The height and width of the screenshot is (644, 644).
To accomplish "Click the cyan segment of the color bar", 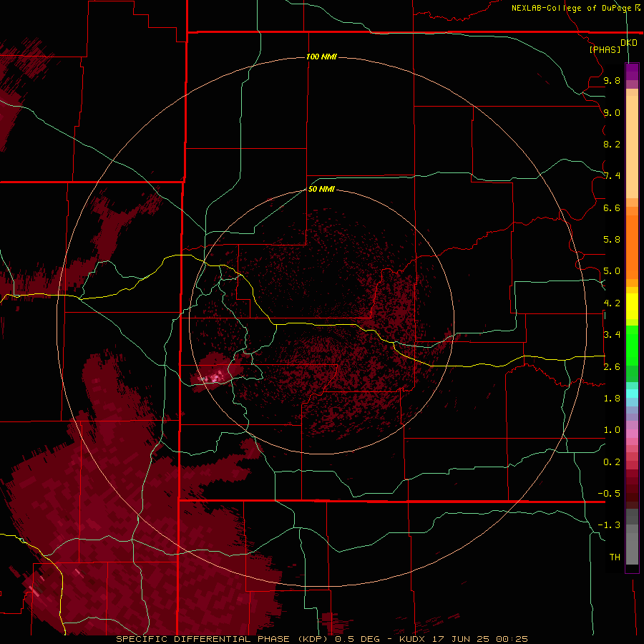I will pyautogui.click(x=632, y=394).
